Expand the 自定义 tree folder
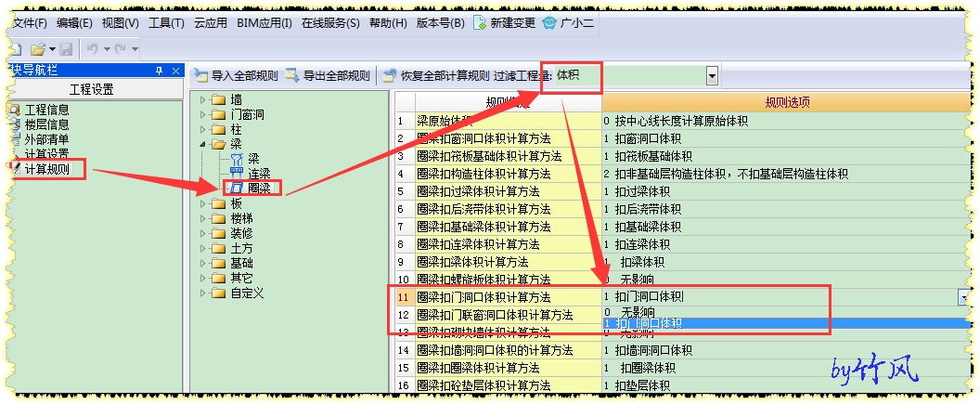The height and width of the screenshot is (404, 980). pos(202,293)
